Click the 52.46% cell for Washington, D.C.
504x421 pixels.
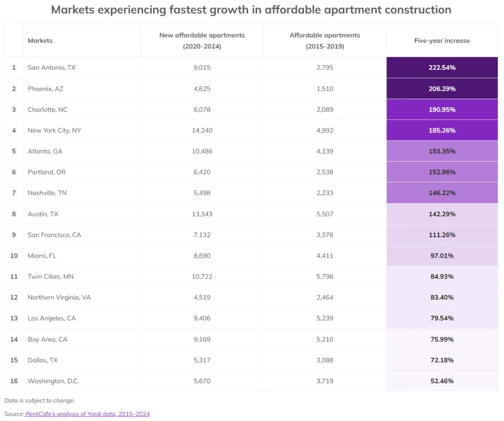click(x=442, y=381)
